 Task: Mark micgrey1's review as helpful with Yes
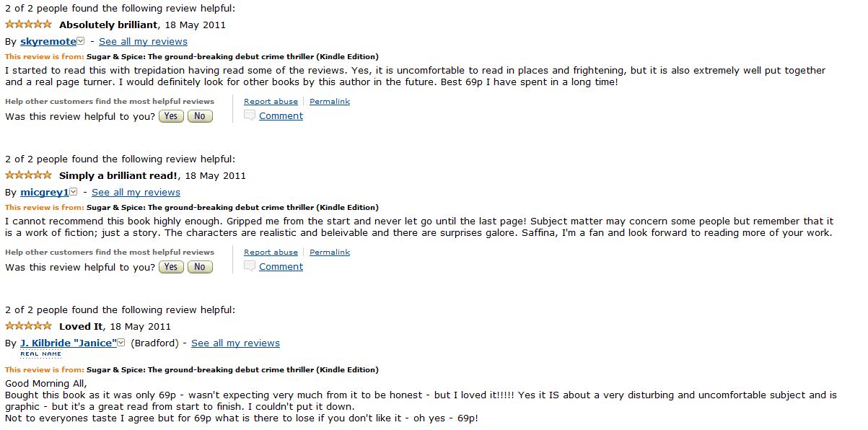171,267
